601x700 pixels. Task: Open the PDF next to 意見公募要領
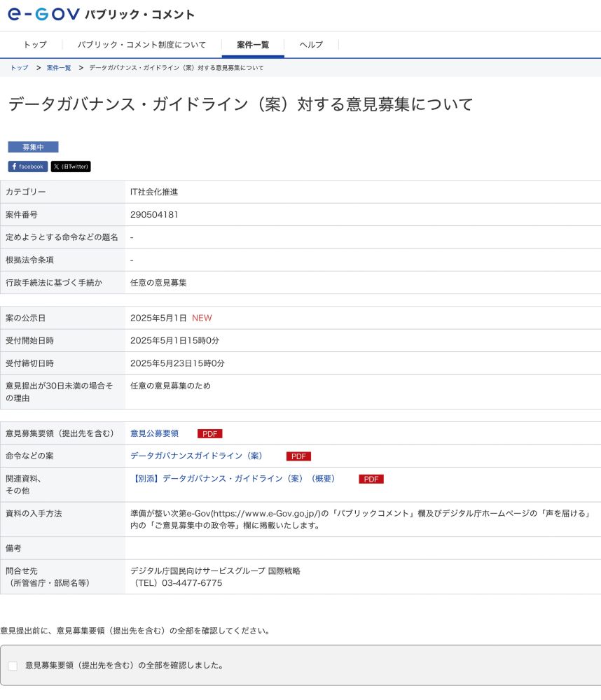tap(209, 433)
